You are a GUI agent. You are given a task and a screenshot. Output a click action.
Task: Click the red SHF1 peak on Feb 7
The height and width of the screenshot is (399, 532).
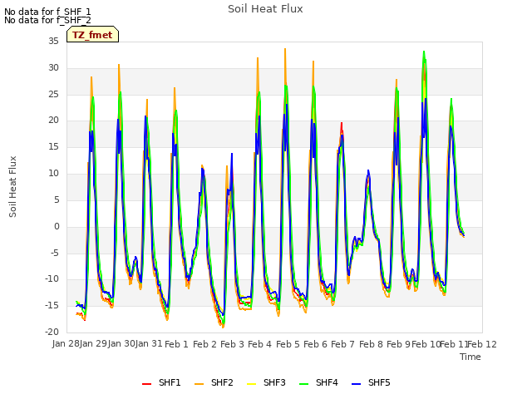click(x=342, y=124)
